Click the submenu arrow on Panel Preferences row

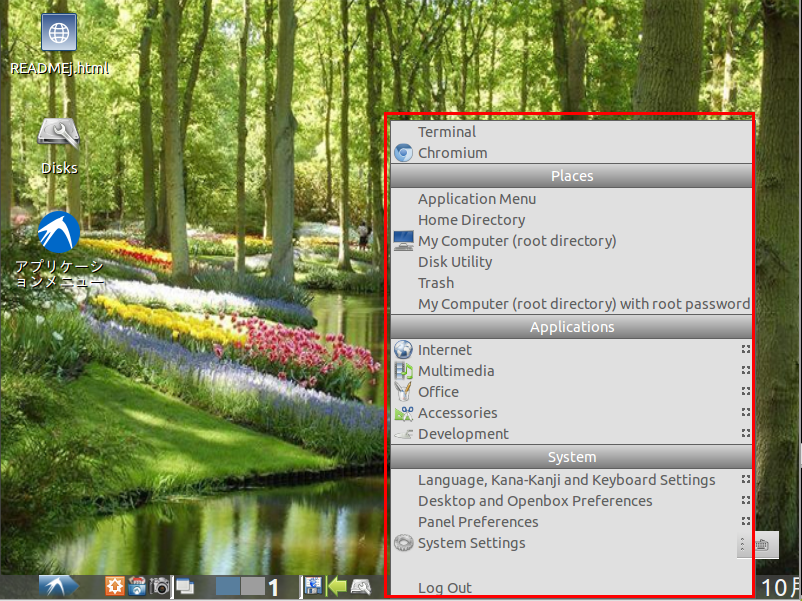(746, 521)
